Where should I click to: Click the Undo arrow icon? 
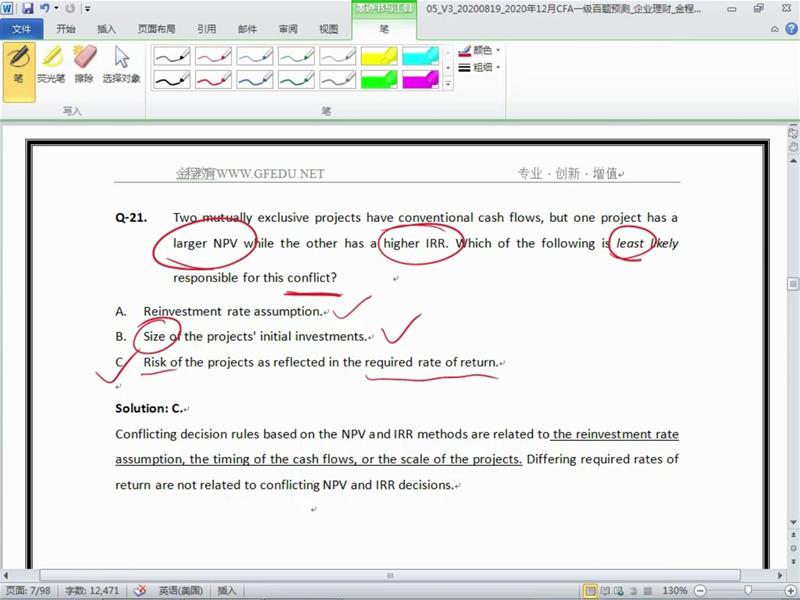point(45,8)
